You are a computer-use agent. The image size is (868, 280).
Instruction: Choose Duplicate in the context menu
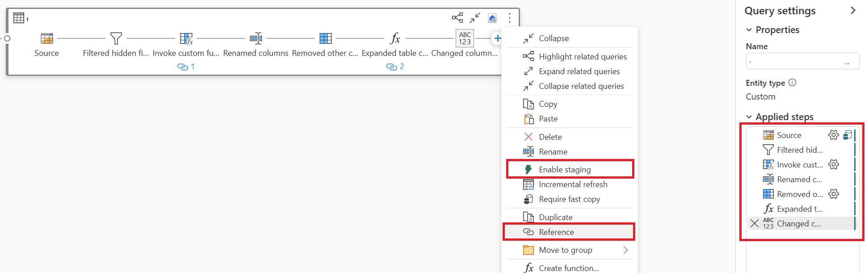coord(570,217)
